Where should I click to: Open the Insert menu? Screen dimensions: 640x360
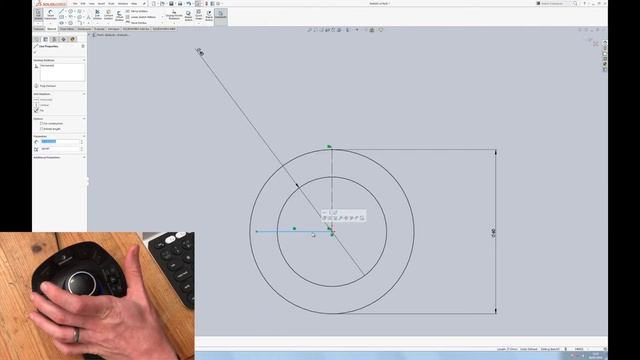(x=101, y=4)
